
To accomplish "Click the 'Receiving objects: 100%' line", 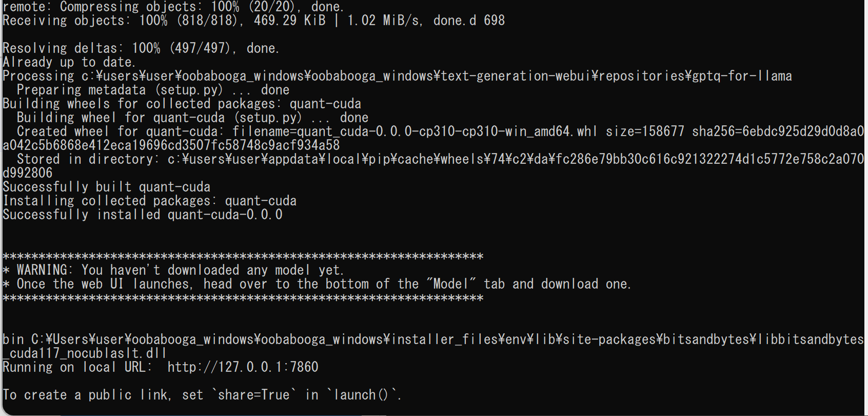I will [x=254, y=21].
